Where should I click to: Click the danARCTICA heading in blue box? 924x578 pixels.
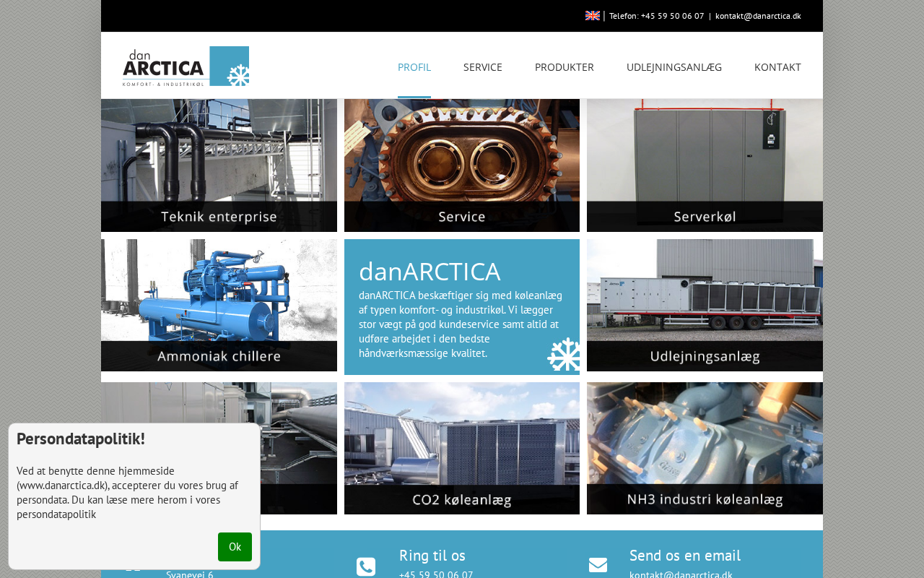pyautogui.click(x=430, y=271)
